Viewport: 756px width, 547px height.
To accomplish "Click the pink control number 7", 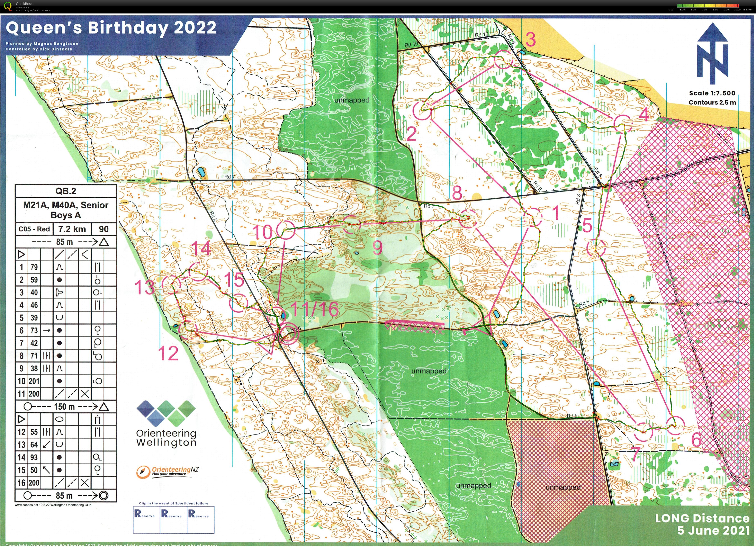I will click(x=635, y=454).
